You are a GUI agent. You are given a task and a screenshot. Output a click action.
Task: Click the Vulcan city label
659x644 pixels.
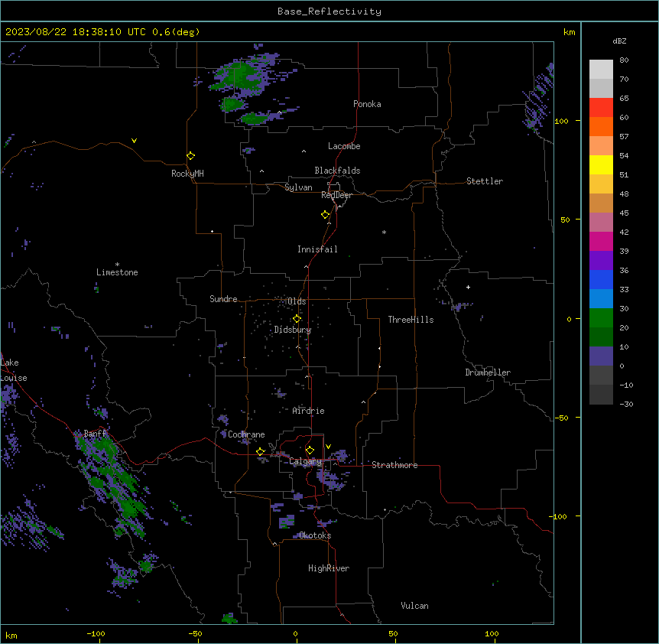[414, 606]
